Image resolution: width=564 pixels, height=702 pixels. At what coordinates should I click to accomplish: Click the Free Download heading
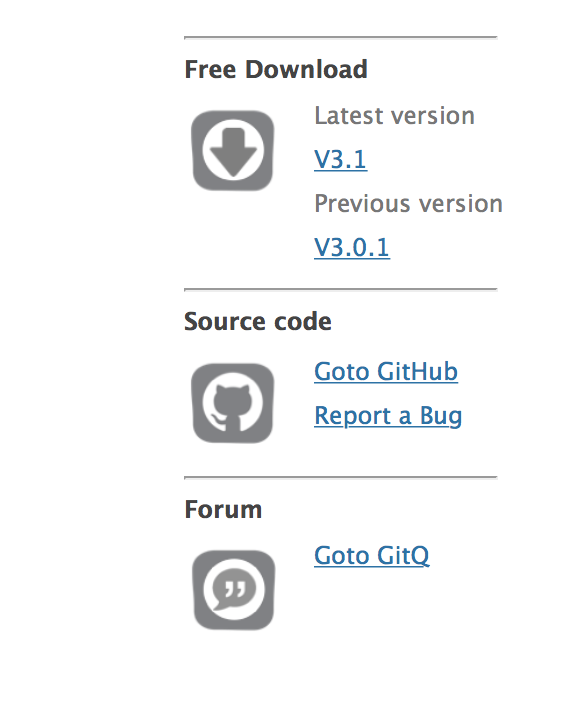[276, 69]
